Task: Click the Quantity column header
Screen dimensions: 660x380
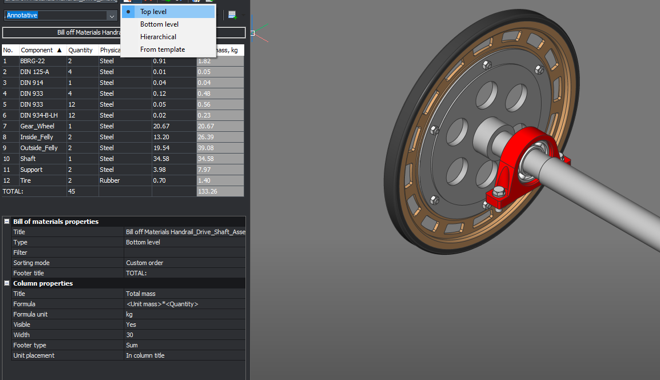Action: (80, 50)
